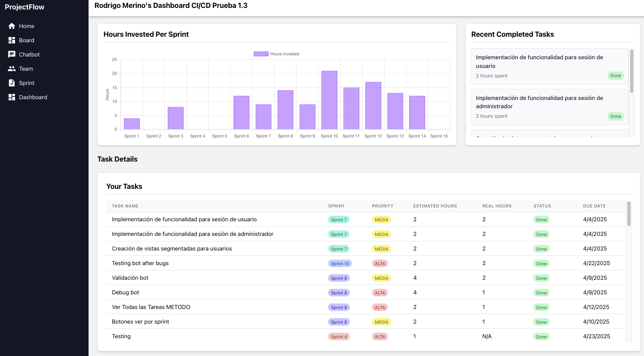Click the Sprint 10 bar in the chart

coord(329,100)
